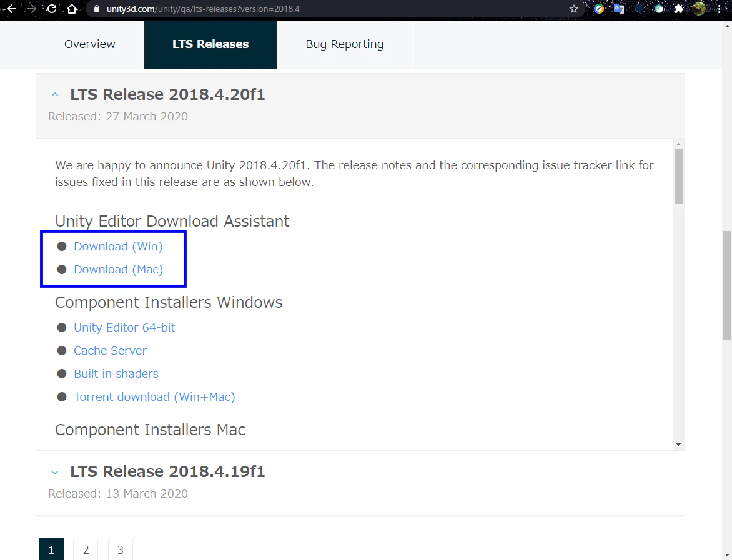The width and height of the screenshot is (732, 560).
Task: Select the LTS Releases tab
Action: point(210,44)
